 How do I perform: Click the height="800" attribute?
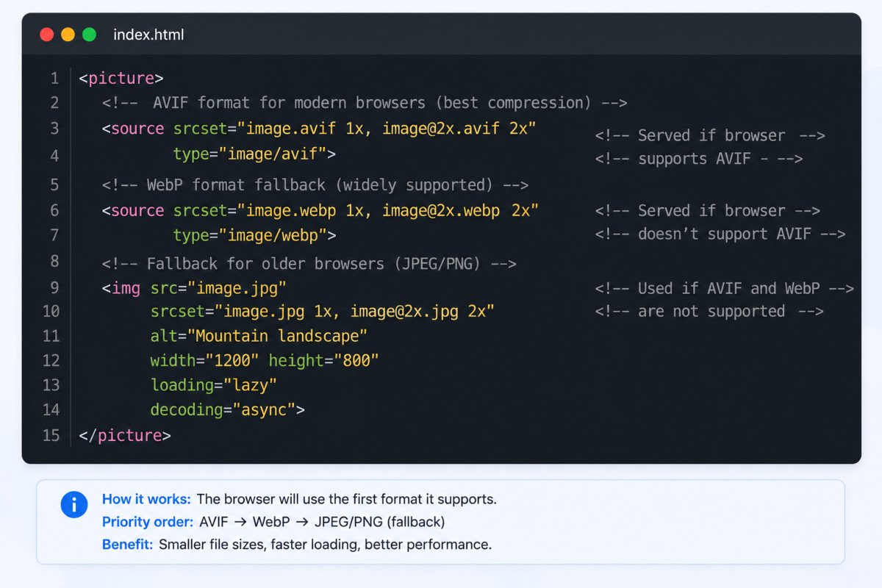[x=323, y=360]
